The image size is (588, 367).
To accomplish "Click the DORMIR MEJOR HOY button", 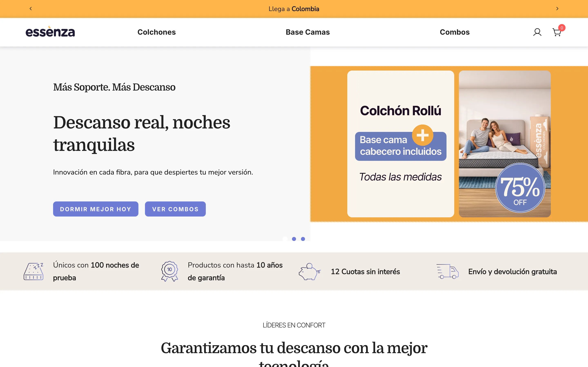I will pyautogui.click(x=96, y=209).
